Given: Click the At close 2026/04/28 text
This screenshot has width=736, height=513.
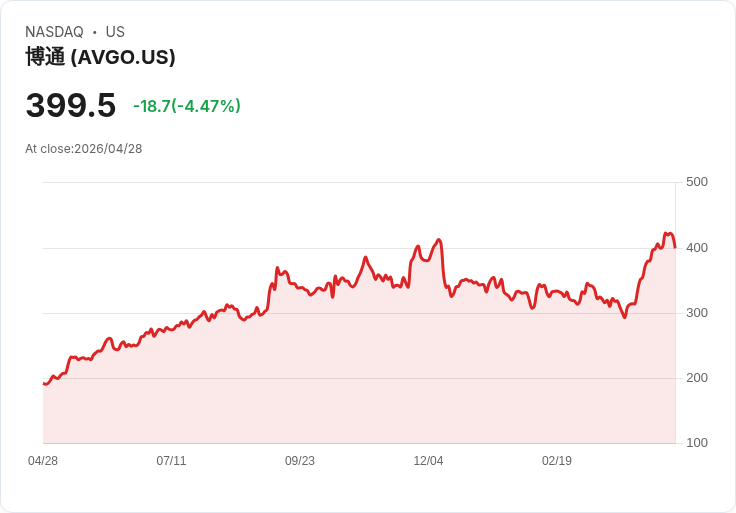Looking at the screenshot, I should (x=84, y=149).
